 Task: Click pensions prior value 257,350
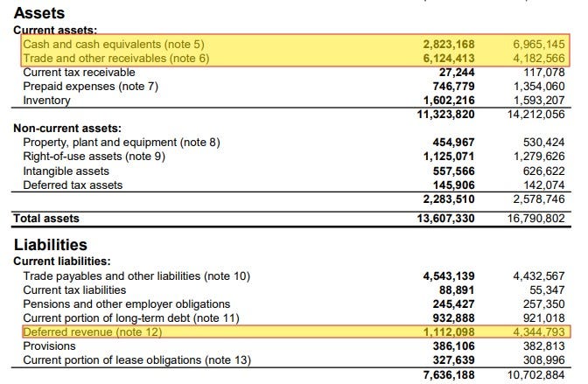click(x=543, y=304)
